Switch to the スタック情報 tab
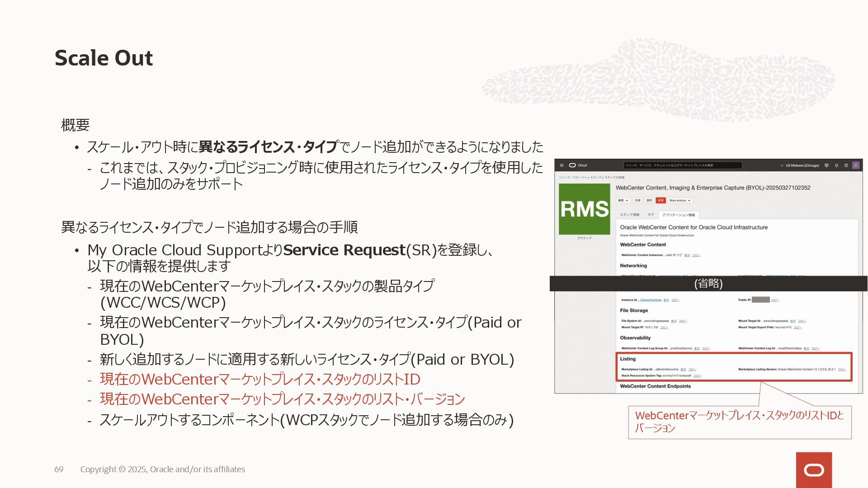Image resolution: width=868 pixels, height=488 pixels. pyautogui.click(x=629, y=215)
